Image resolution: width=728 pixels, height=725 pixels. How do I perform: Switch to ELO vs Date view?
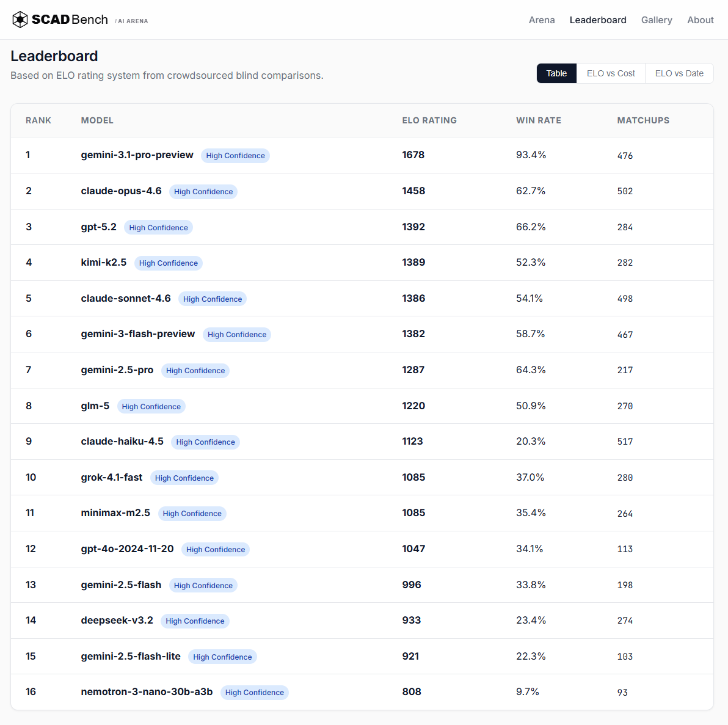click(x=679, y=73)
